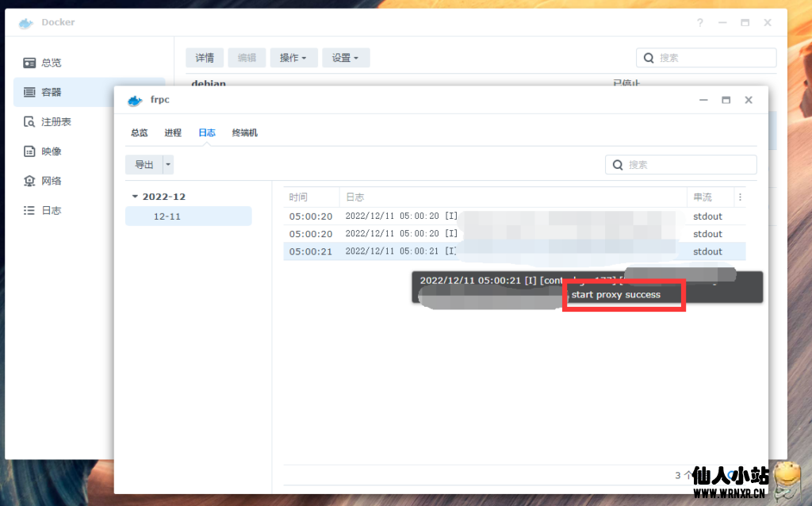Collapse the 2022-12 tree node
The width and height of the screenshot is (812, 506).
click(135, 197)
